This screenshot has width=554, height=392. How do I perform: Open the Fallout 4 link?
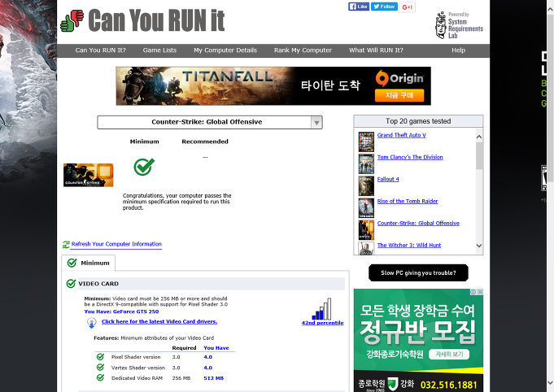tap(388, 179)
